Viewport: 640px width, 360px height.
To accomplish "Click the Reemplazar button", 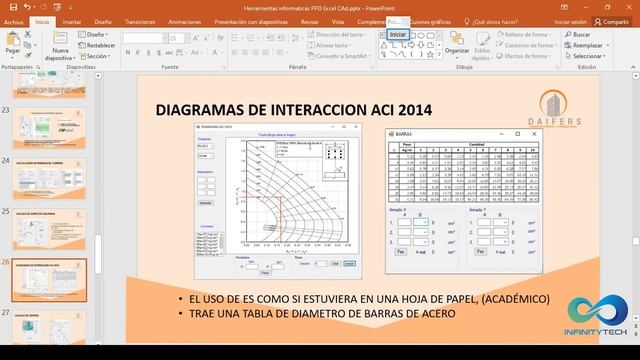I will pos(587,45).
